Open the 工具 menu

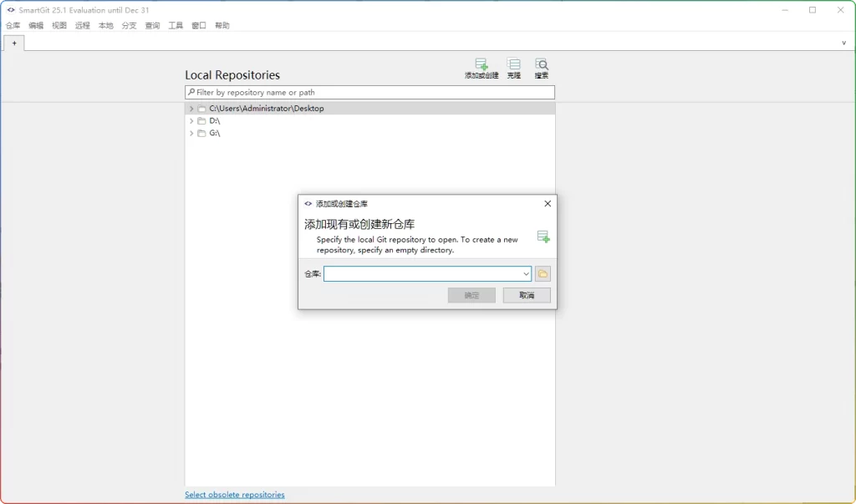174,25
